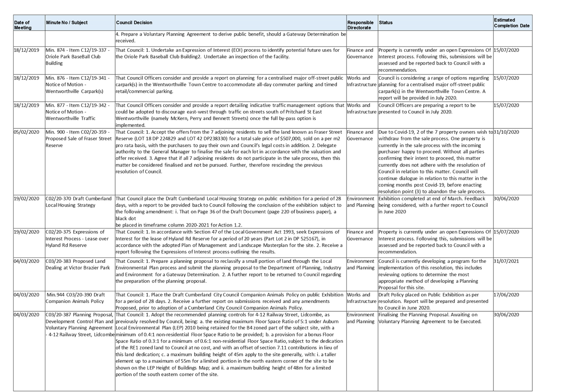Click the Fraser Street Reserve sale decision text
Screen dimensions: 565x392
229,152
